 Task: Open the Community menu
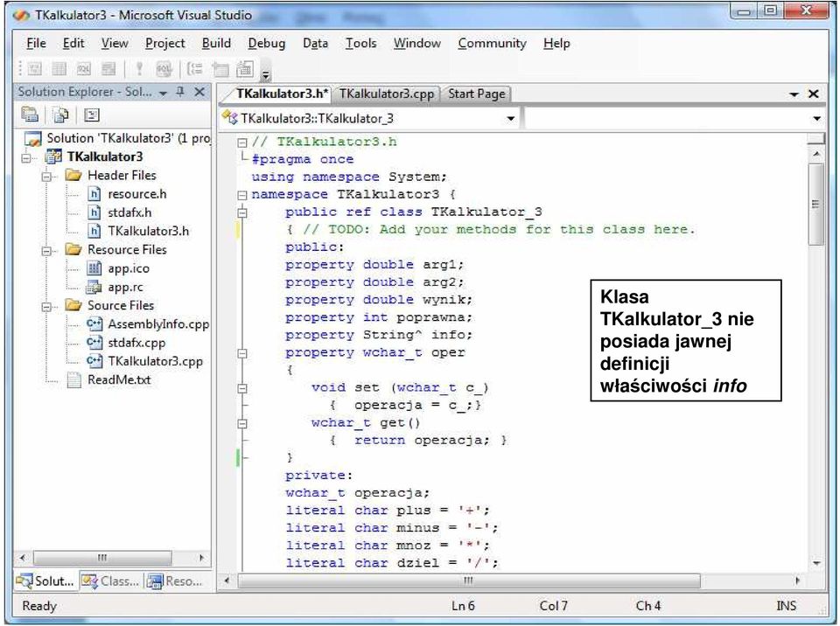tap(492, 44)
